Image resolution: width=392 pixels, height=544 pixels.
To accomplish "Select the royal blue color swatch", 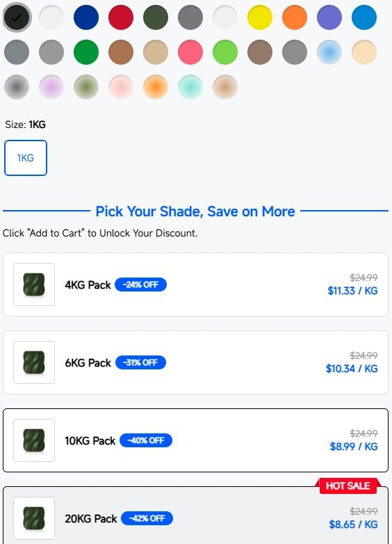I will tap(86, 17).
